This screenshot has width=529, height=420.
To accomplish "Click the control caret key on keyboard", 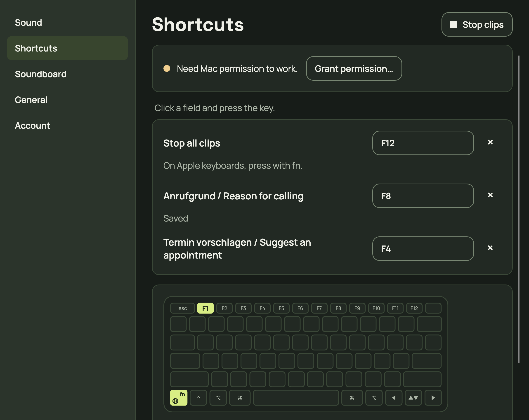I will (x=198, y=398).
